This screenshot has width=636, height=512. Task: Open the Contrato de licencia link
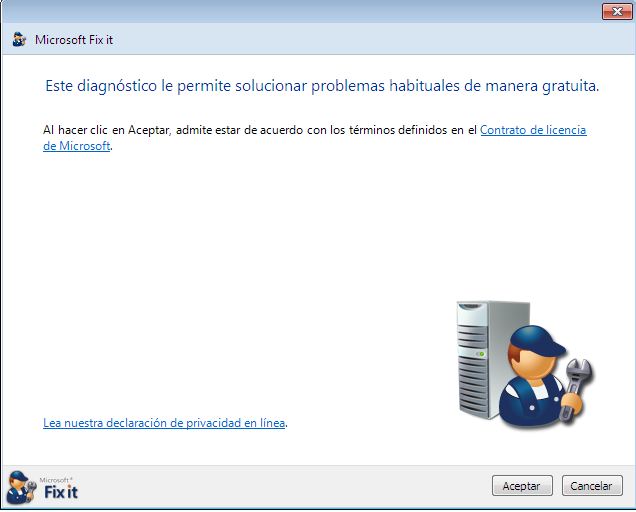pyautogui.click(x=533, y=130)
